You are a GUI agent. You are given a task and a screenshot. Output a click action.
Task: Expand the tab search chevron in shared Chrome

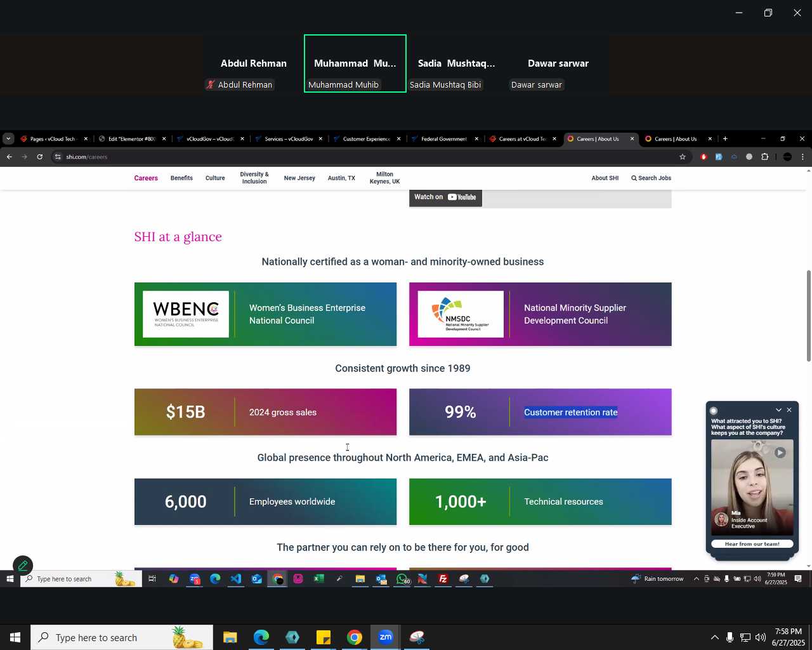pos(8,139)
